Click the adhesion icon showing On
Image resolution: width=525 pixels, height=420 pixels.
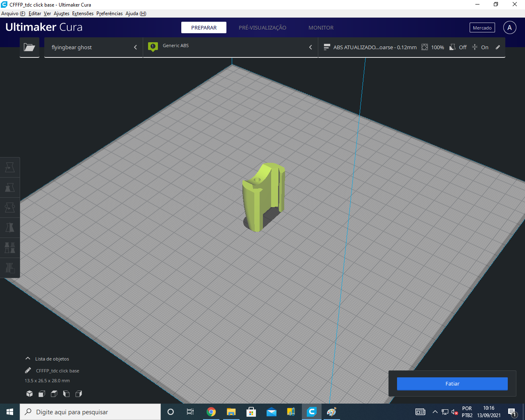[475, 47]
